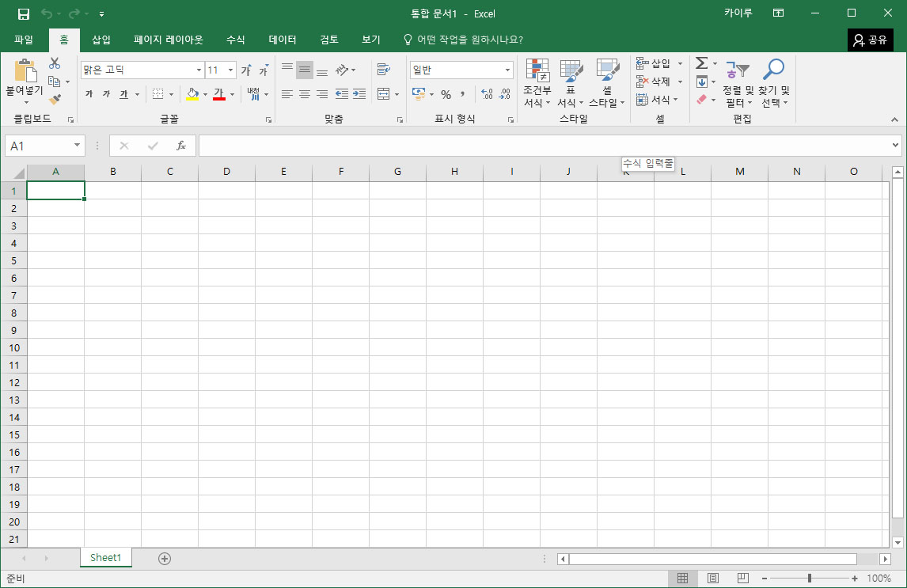Open 조건부 서식 conditional formatting button
The image size is (907, 588).
[537, 82]
